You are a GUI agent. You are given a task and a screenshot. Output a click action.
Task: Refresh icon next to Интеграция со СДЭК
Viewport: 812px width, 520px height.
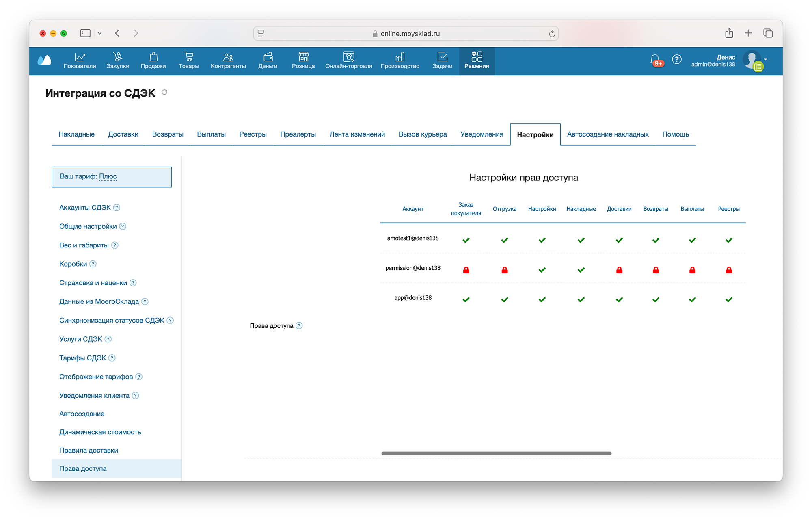coord(164,93)
